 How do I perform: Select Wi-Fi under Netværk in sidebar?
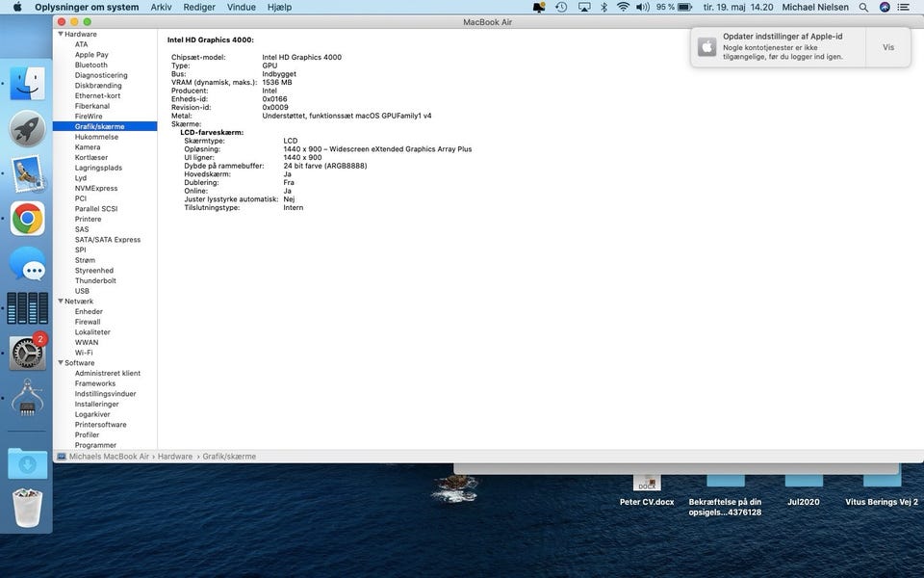click(x=84, y=353)
